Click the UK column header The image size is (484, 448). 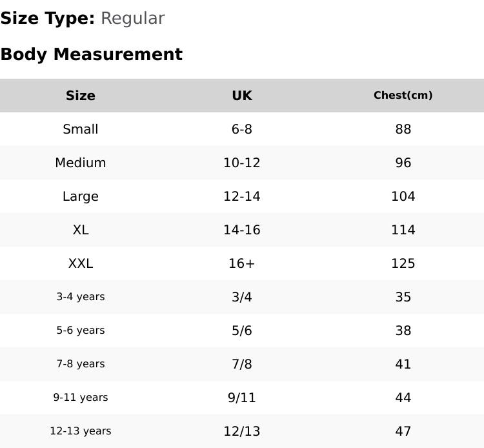point(242,96)
